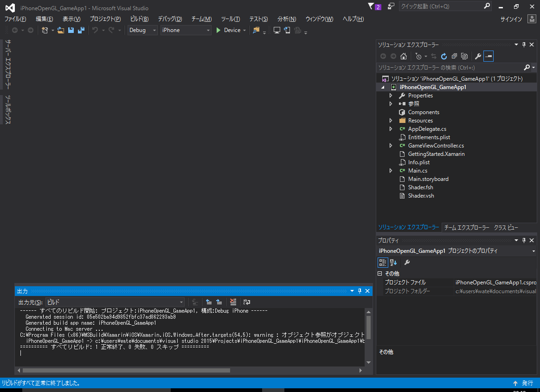Open Properties via wrench icon in Solution Explorer
Screen dimensions: 540x392
pos(478,56)
